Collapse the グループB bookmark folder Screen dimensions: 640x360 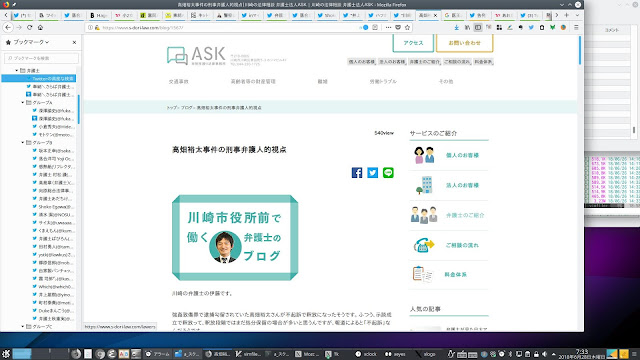coord(23,142)
